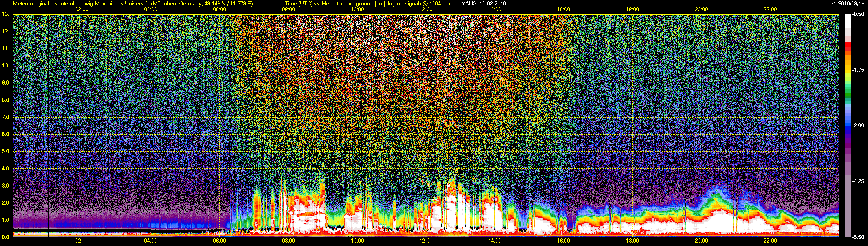This screenshot has width=868, height=246.
Task: Click the -3.00 color scale value
Action: coord(858,125)
